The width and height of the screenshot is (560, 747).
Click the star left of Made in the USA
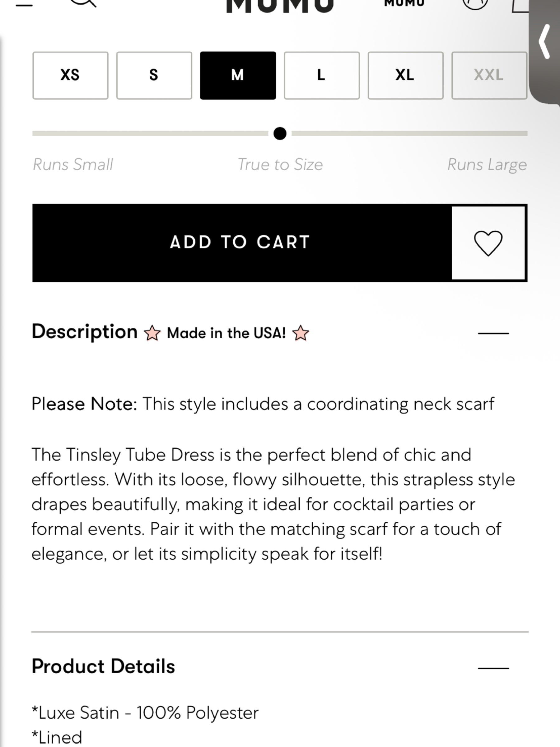[x=152, y=333]
